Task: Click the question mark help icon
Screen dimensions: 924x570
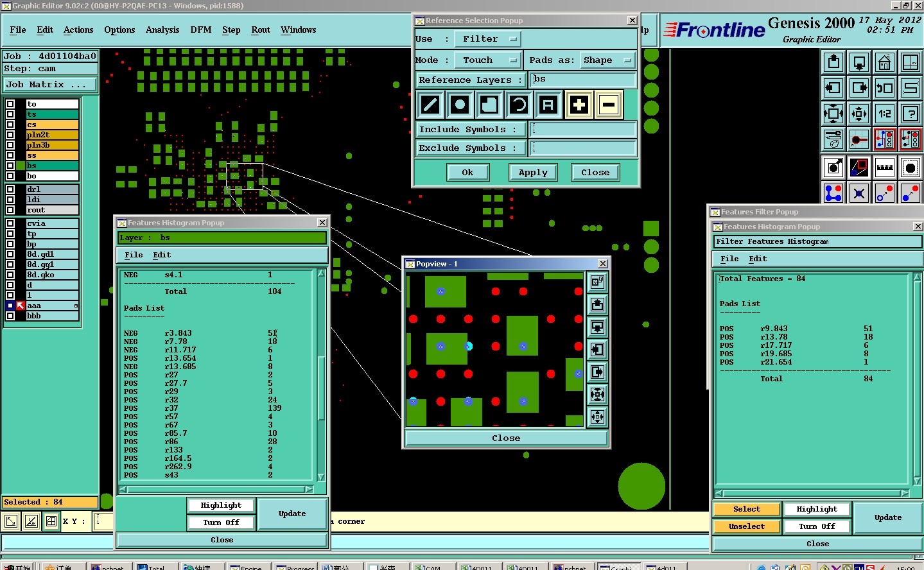Action: tap(911, 114)
